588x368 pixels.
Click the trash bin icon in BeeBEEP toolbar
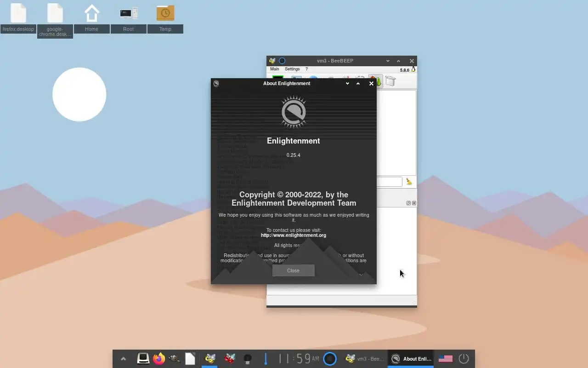[x=390, y=81]
